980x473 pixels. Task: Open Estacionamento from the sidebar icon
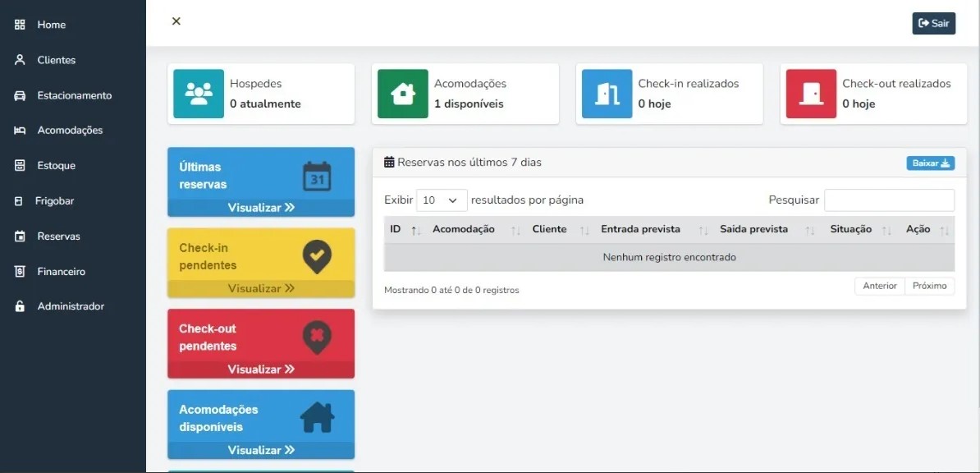click(x=18, y=94)
